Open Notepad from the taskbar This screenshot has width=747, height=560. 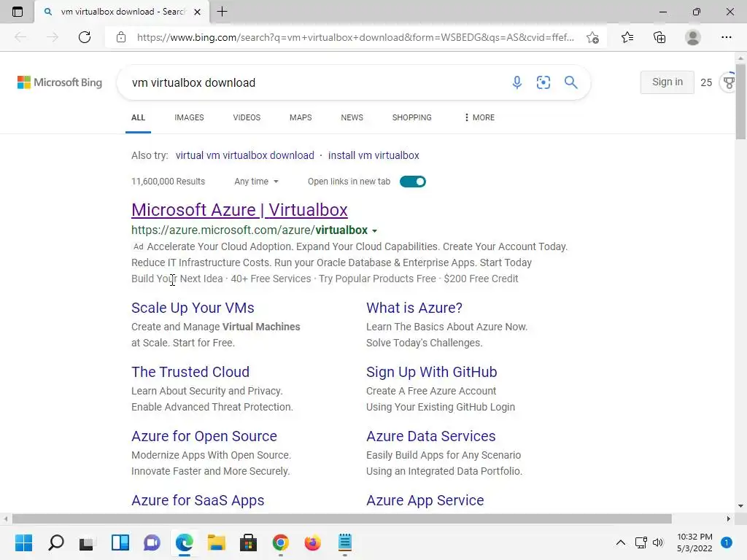(345, 542)
